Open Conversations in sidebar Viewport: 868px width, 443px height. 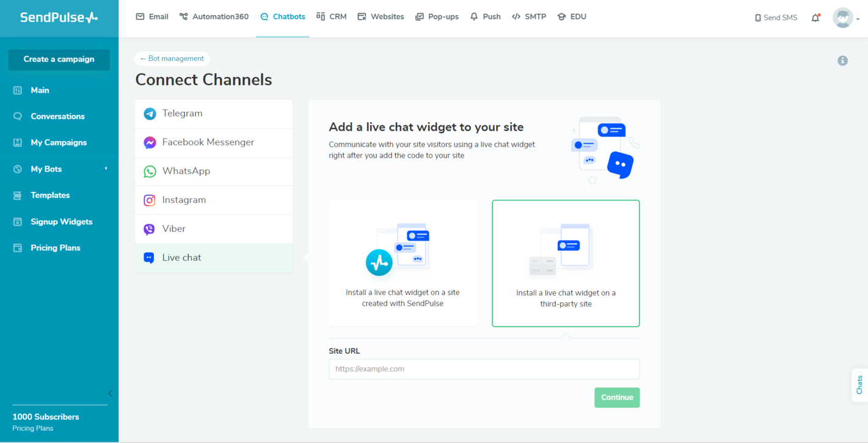57,116
